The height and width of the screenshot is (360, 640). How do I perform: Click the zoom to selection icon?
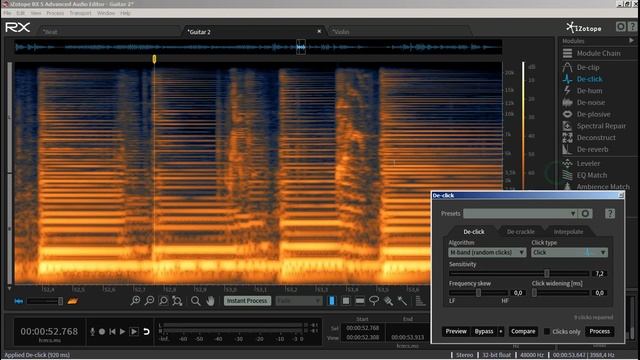pos(163,301)
